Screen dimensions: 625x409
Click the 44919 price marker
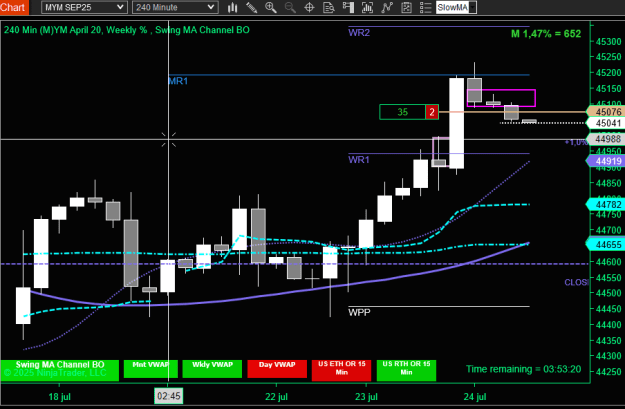tap(606, 161)
